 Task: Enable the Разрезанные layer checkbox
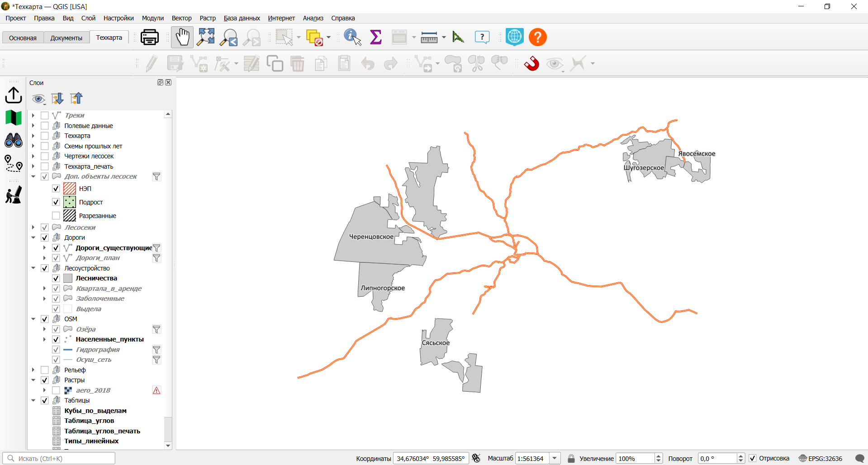pyautogui.click(x=56, y=216)
